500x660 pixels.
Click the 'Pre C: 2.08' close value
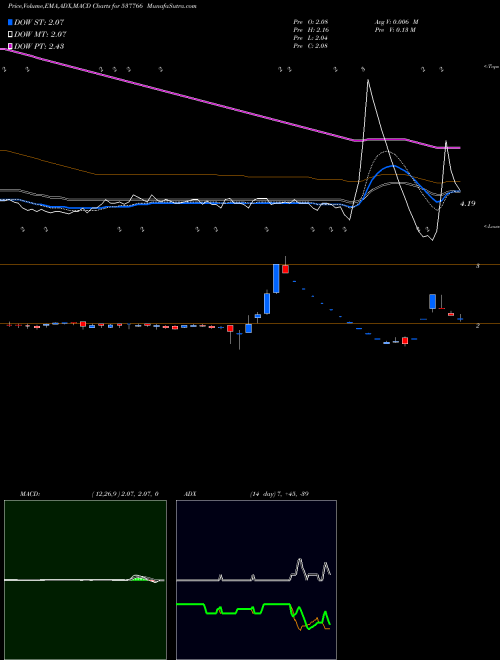(x=311, y=46)
